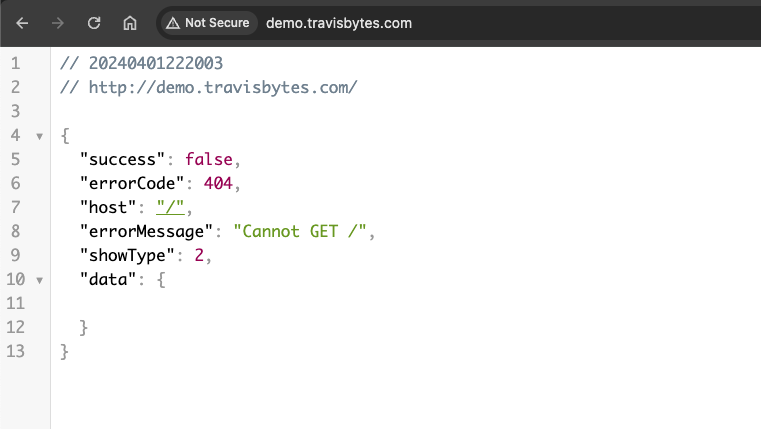Click the forward navigation arrow

click(58, 23)
